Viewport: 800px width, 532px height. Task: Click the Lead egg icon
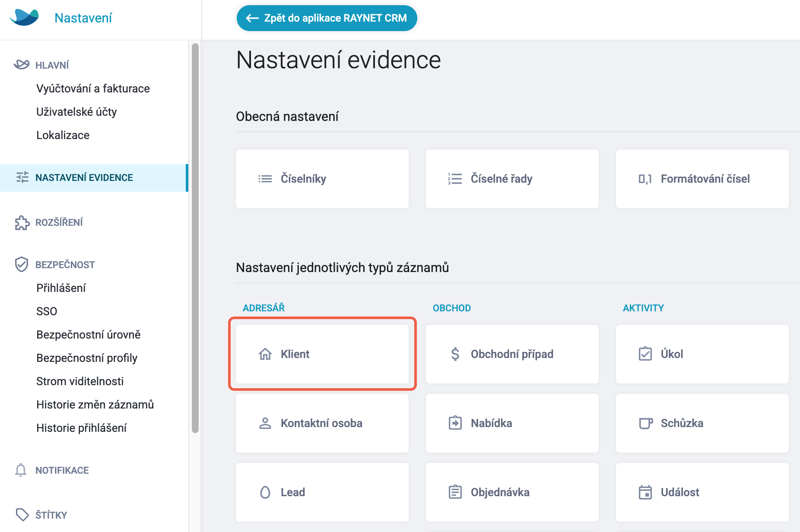click(x=265, y=492)
